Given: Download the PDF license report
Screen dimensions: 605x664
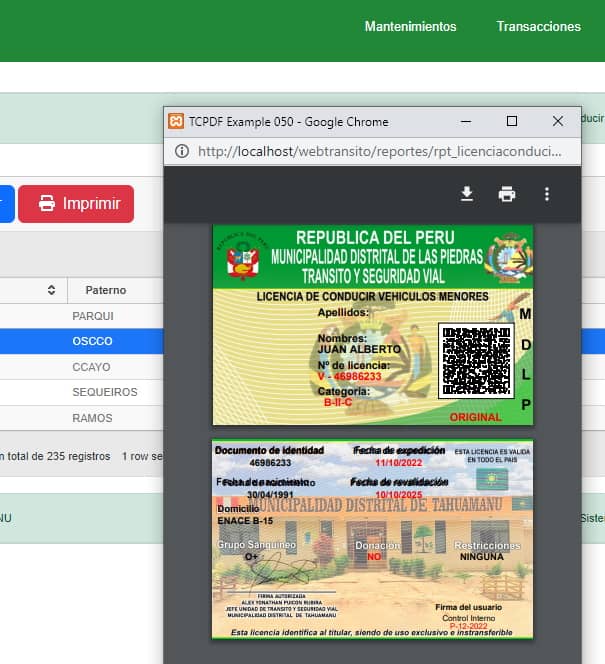Looking at the screenshot, I should click(x=466, y=194).
